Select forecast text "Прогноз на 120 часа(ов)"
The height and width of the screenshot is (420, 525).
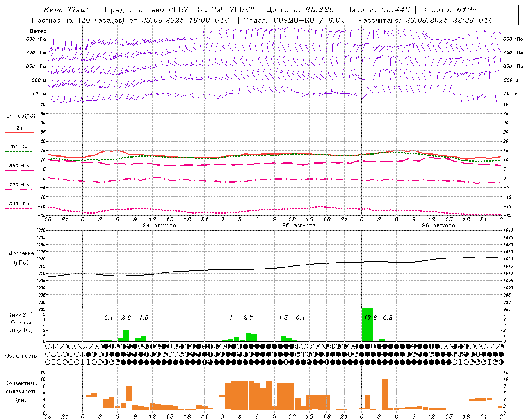click(79, 20)
